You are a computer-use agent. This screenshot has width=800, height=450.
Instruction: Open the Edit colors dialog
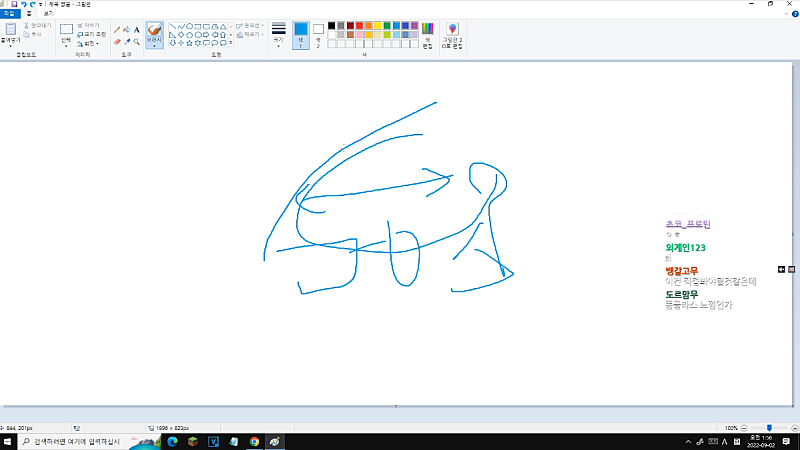tap(428, 35)
